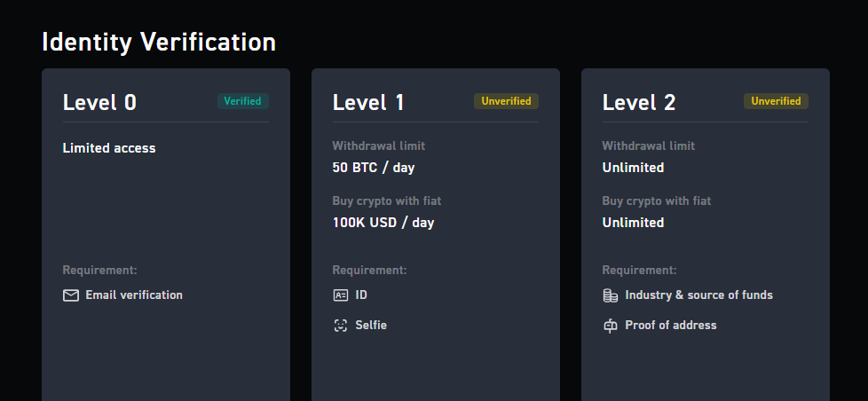The image size is (868, 401).
Task: Click the ID card icon
Action: click(x=341, y=295)
